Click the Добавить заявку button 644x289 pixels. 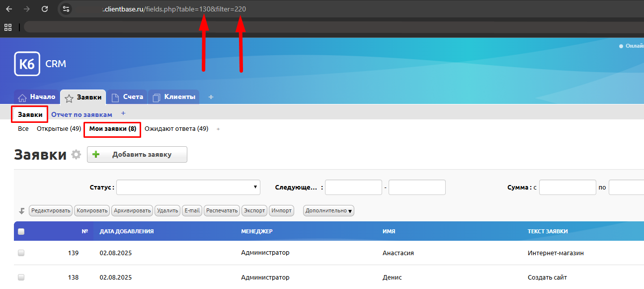[137, 155]
